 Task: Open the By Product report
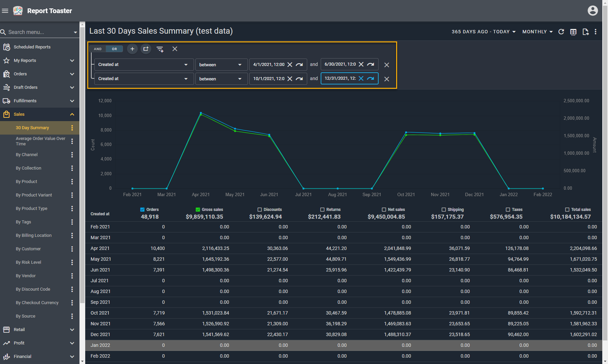click(x=27, y=182)
